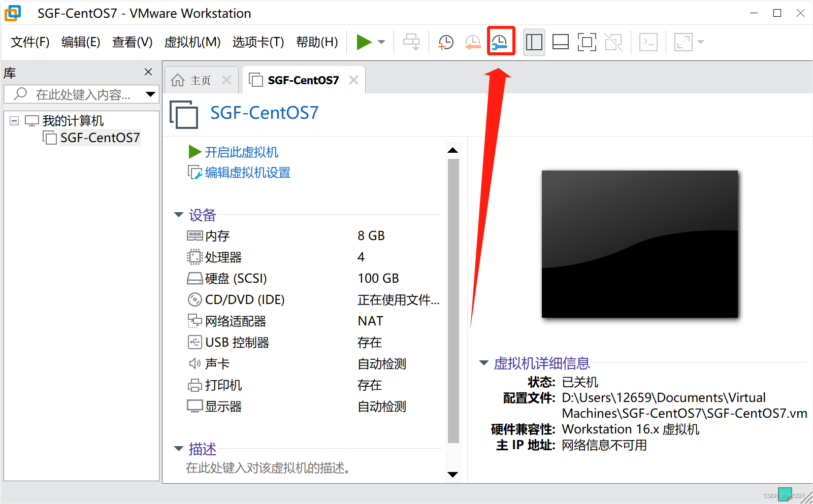Collapse the 描述 section

[178, 449]
